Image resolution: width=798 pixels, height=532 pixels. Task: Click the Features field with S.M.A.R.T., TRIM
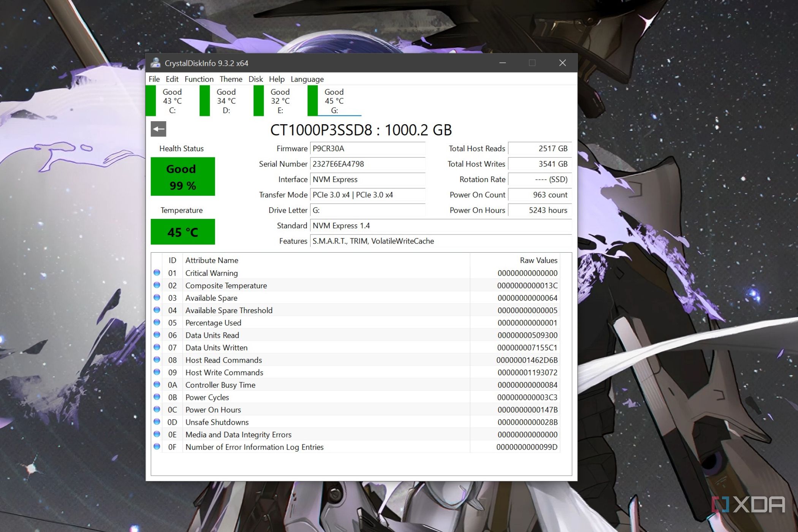click(441, 241)
